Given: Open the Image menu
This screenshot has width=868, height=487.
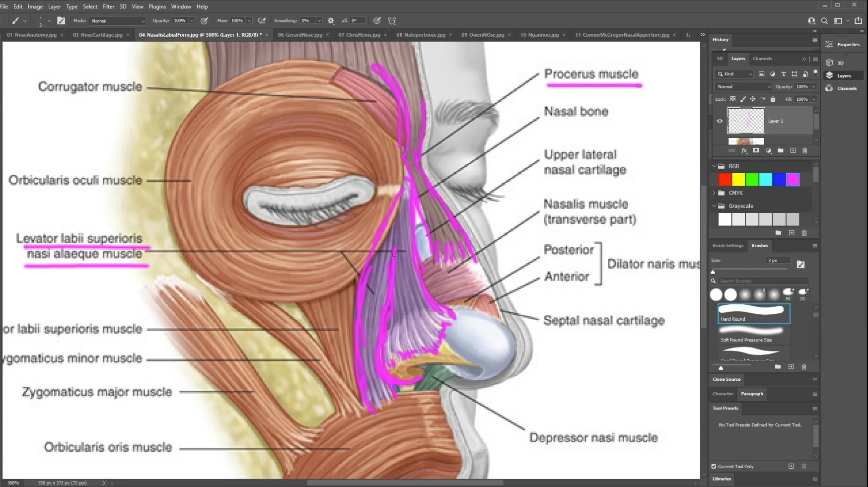Looking at the screenshot, I should [x=35, y=6].
